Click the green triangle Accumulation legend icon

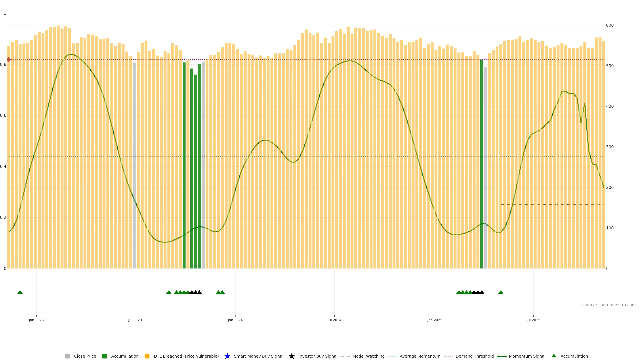tap(554, 356)
